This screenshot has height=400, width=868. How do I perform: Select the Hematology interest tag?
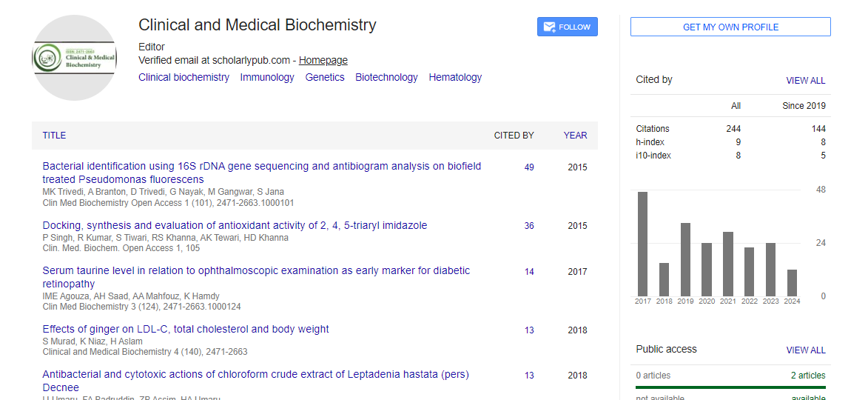tap(455, 78)
